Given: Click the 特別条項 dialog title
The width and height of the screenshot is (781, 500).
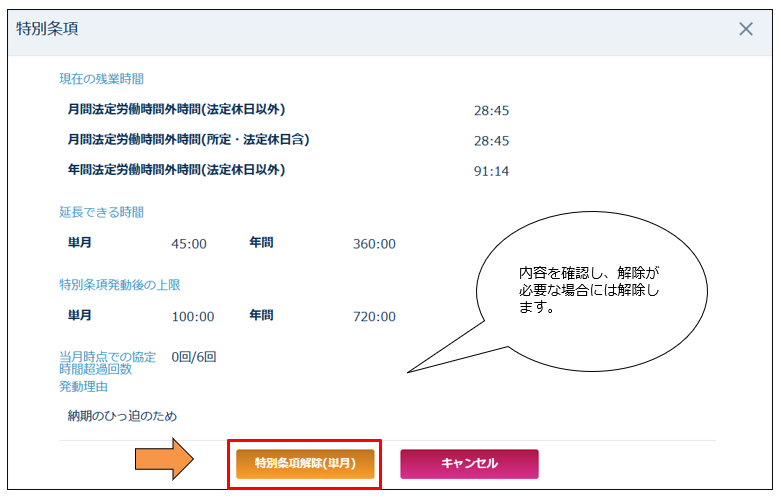Looking at the screenshot, I should click(48, 29).
